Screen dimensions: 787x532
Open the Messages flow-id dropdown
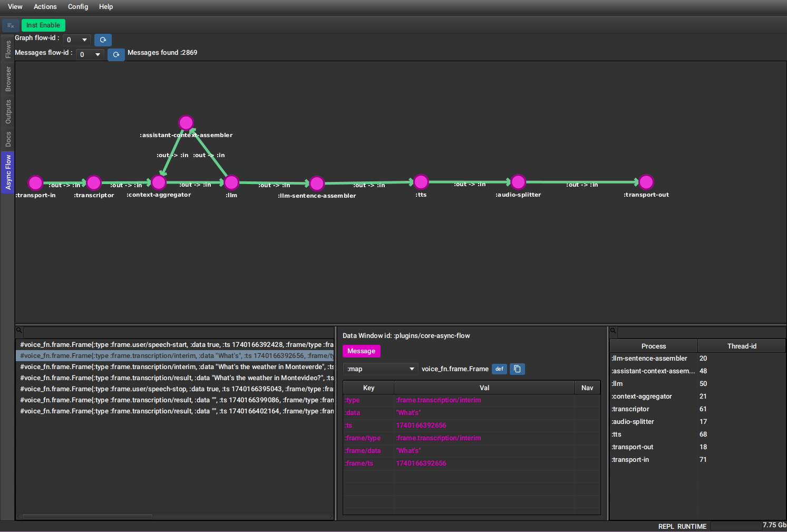[90, 54]
